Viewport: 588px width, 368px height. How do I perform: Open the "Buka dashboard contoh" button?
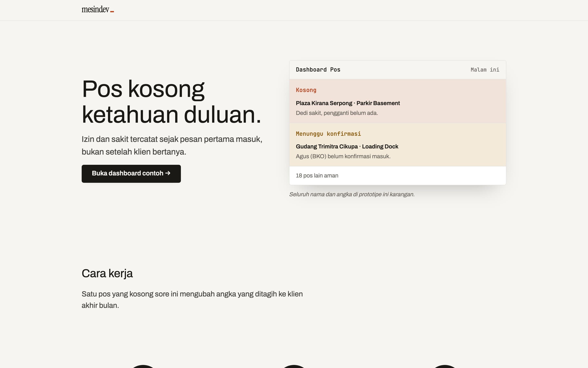coord(131,174)
